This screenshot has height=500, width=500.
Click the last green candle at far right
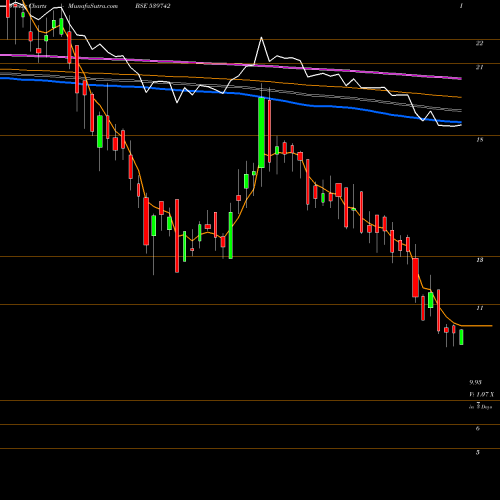coord(461,337)
